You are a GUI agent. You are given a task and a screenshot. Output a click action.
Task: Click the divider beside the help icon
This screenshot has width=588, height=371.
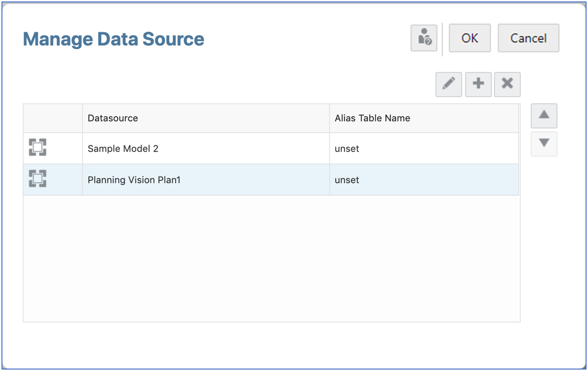(x=442, y=38)
